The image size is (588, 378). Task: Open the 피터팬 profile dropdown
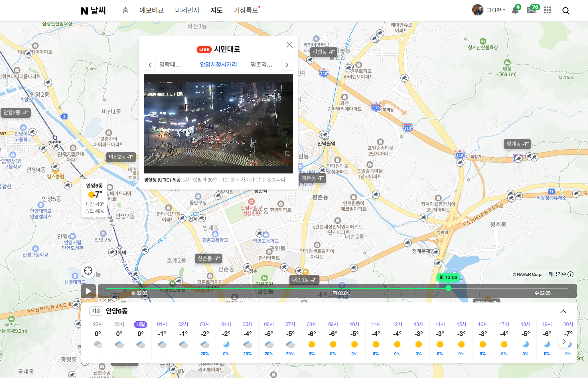[496, 10]
